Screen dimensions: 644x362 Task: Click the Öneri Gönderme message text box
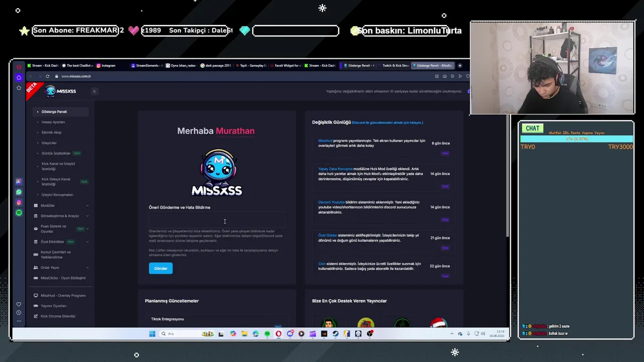coord(217,220)
